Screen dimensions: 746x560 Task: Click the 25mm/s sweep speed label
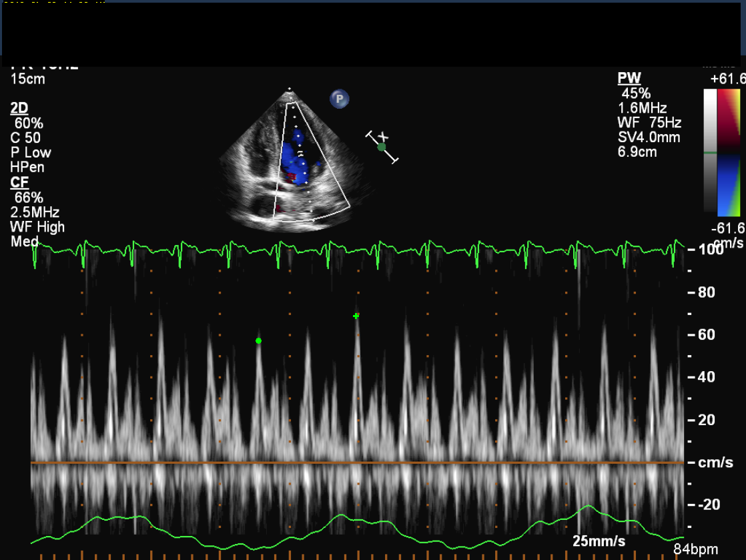pyautogui.click(x=599, y=540)
